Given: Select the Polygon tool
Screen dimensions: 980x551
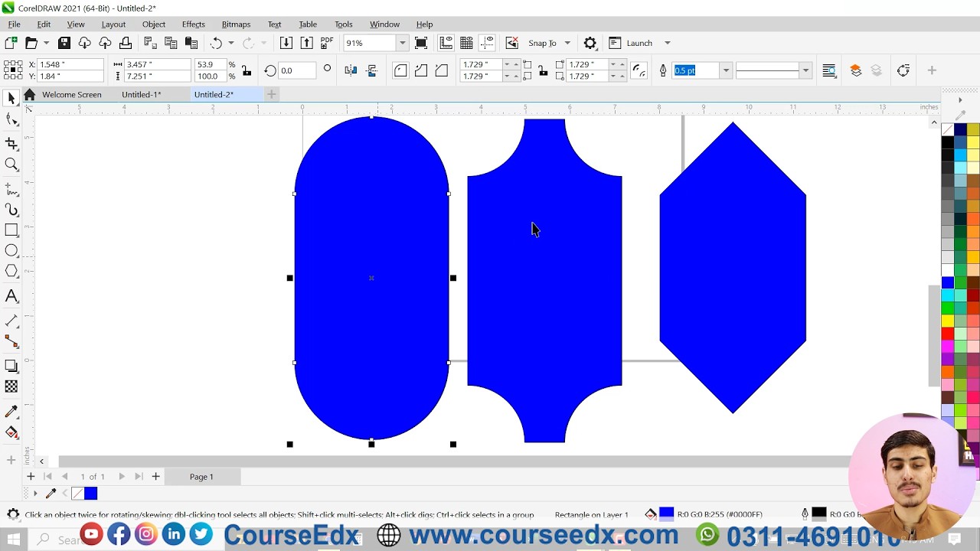Looking at the screenshot, I should point(11,271).
